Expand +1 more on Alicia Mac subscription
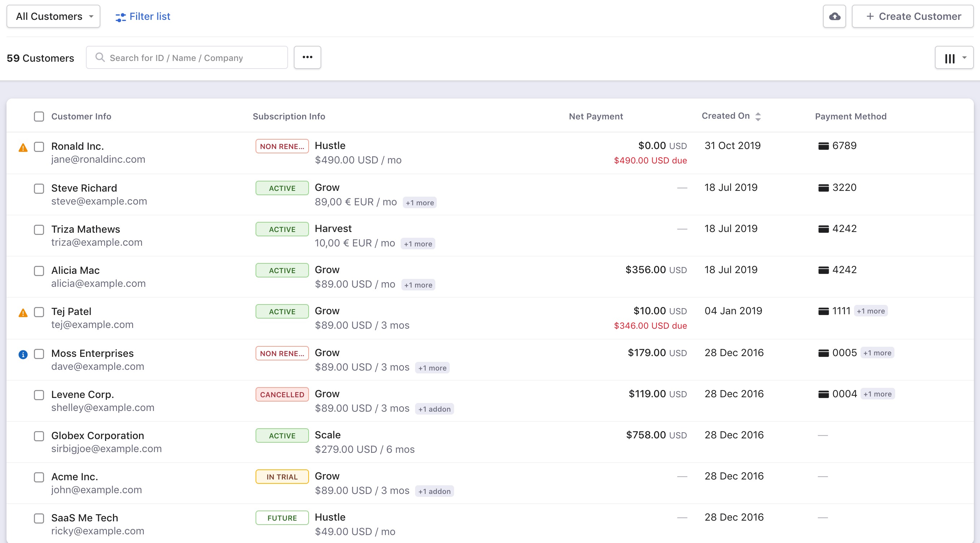This screenshot has width=980, height=543. [418, 285]
